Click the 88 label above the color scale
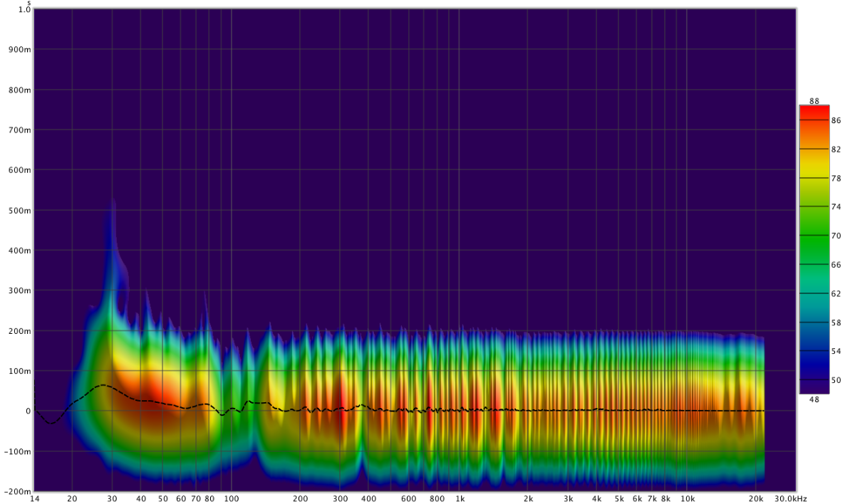 [814, 101]
